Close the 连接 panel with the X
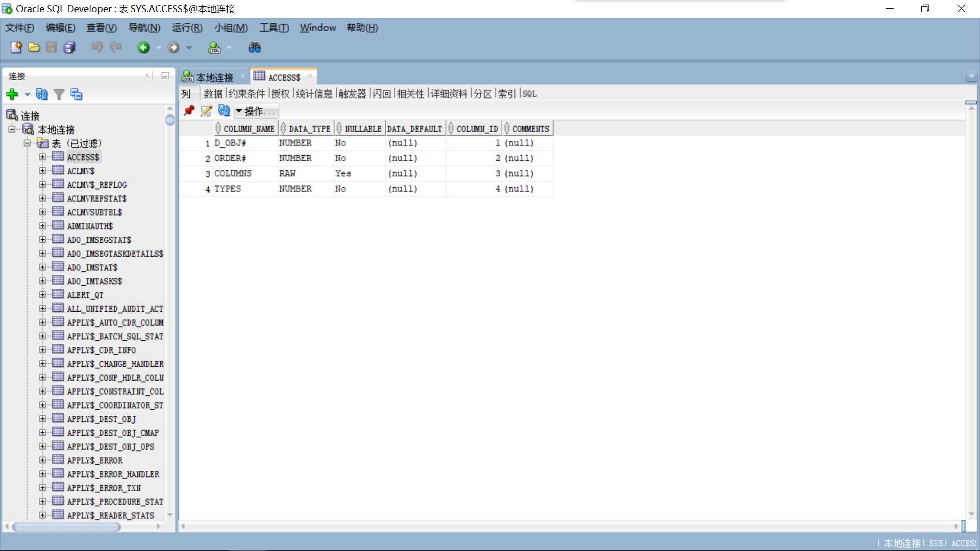The image size is (980, 551). pyautogui.click(x=147, y=76)
